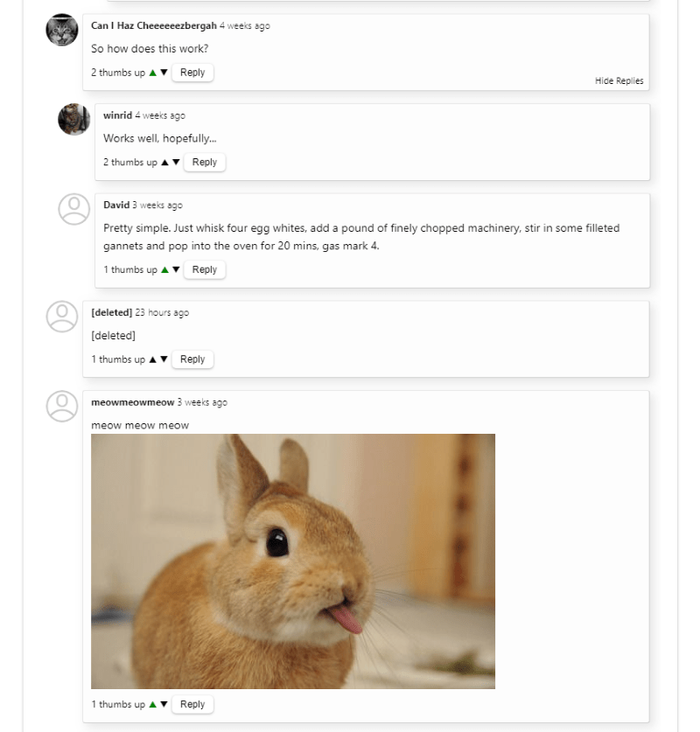Downvote meowmeowmeow's comment
The width and height of the screenshot is (700, 732).
[164, 704]
